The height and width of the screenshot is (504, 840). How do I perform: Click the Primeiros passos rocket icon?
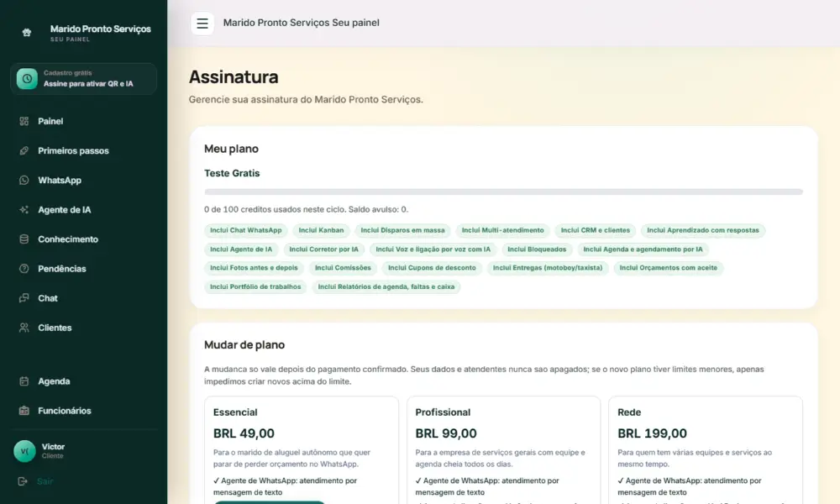pyautogui.click(x=24, y=150)
